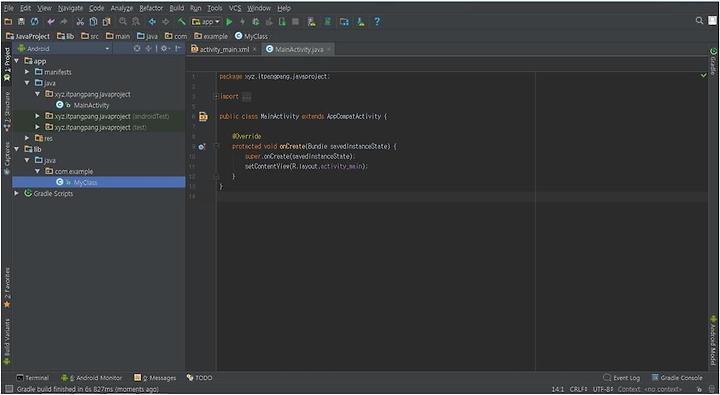Click the Find magnifier toolbar icon
720x395 pixels.
(x=123, y=22)
